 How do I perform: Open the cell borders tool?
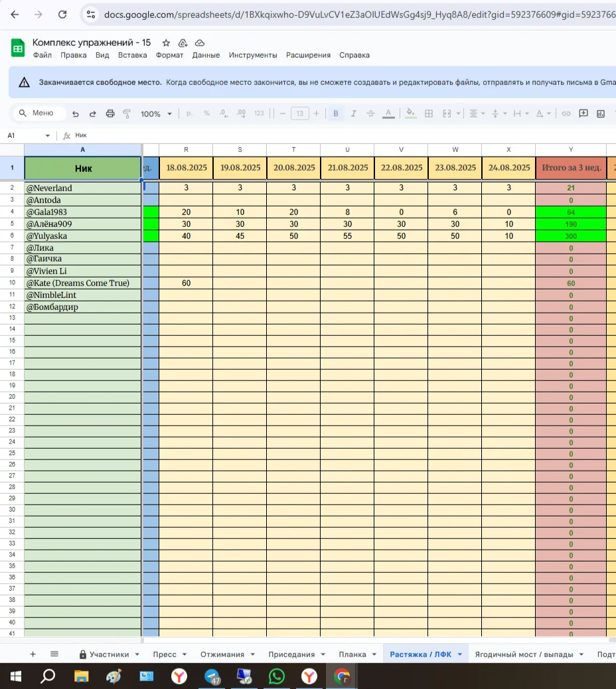(429, 114)
